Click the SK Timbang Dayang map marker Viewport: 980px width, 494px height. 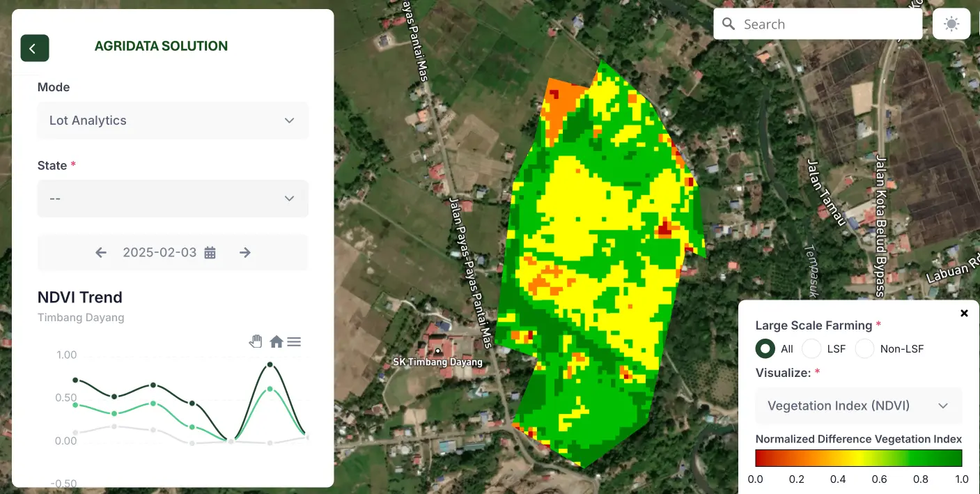[438, 351]
